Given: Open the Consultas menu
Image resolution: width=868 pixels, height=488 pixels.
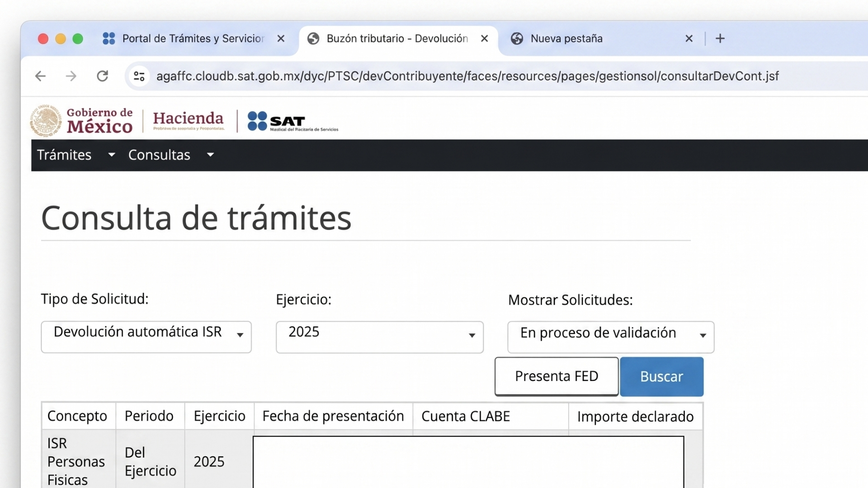Looking at the screenshot, I should [171, 155].
